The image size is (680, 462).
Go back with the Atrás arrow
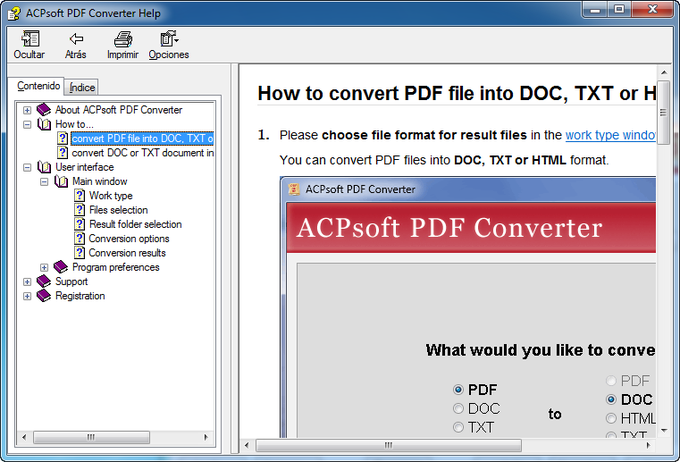76,39
